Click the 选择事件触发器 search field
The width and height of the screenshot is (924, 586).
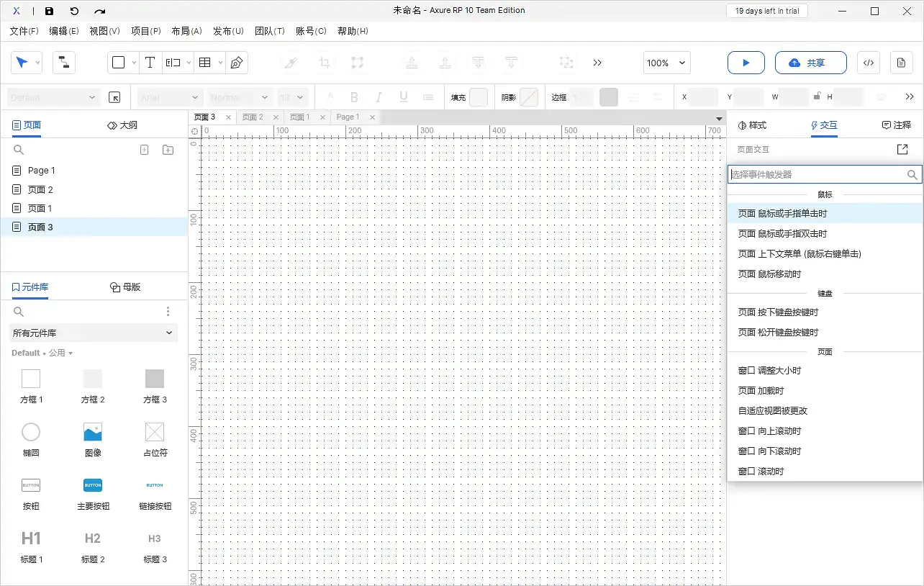pos(817,174)
